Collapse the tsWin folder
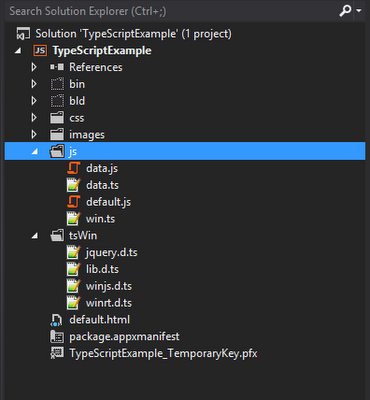The height and width of the screenshot is (400, 370). 35,236
